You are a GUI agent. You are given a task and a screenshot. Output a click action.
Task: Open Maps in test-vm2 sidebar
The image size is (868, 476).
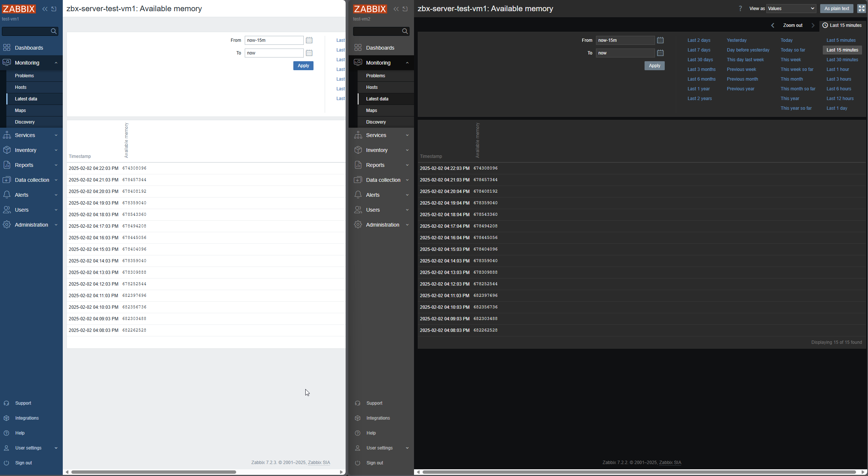pos(386,111)
